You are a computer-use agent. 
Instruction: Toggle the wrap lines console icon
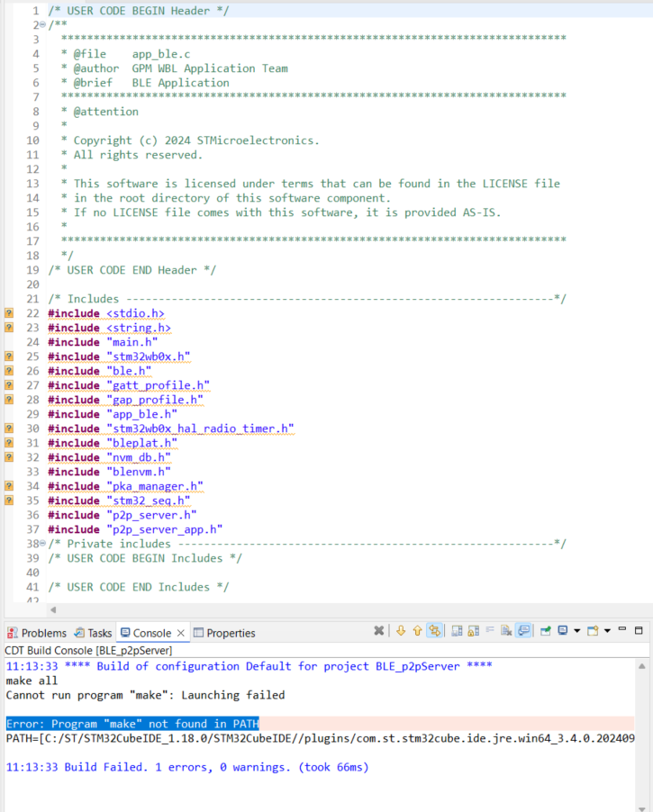click(x=434, y=631)
